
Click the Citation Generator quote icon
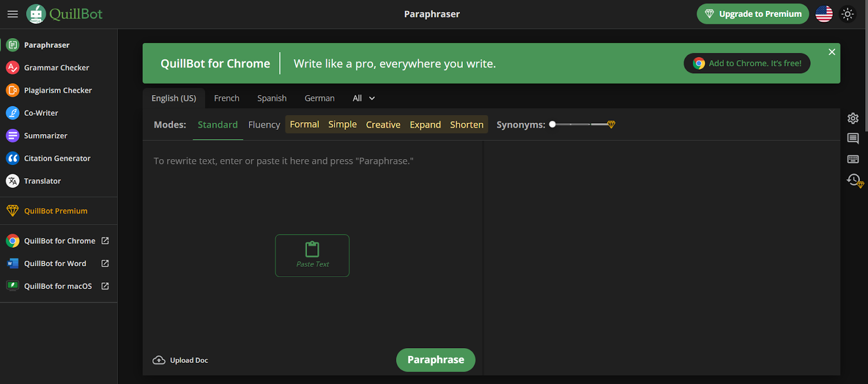(12, 158)
